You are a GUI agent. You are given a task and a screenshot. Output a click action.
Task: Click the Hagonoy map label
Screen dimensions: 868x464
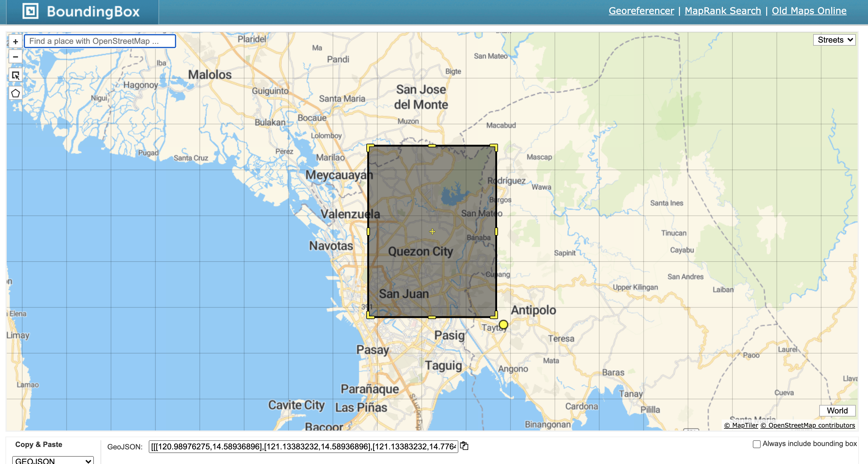click(141, 85)
